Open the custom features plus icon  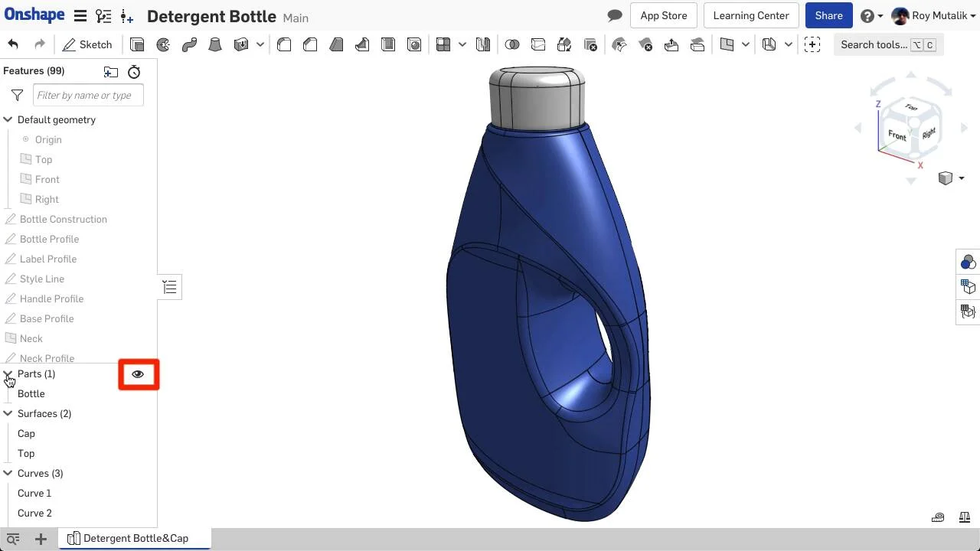(812, 44)
